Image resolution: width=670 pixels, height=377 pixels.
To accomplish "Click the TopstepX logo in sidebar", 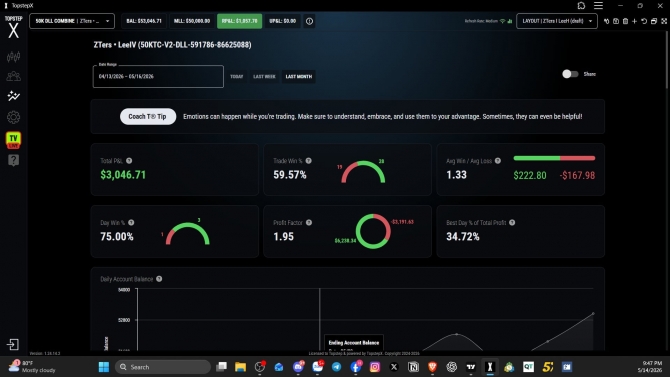I will point(13,27).
